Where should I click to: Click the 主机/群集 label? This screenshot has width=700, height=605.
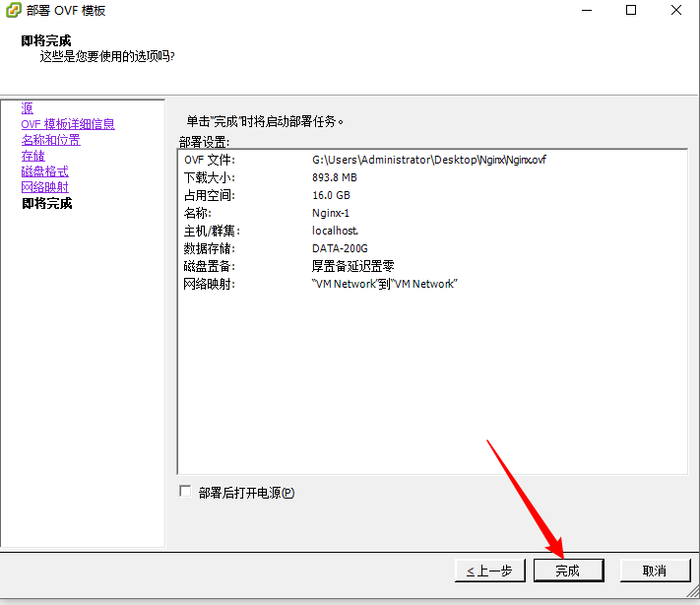click(212, 231)
